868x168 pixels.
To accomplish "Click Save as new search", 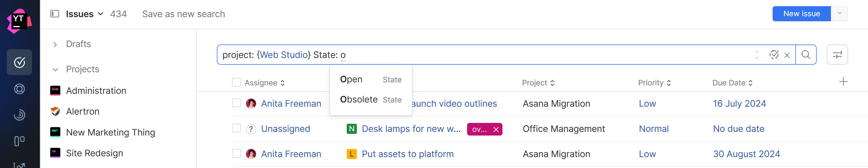I will click(183, 14).
